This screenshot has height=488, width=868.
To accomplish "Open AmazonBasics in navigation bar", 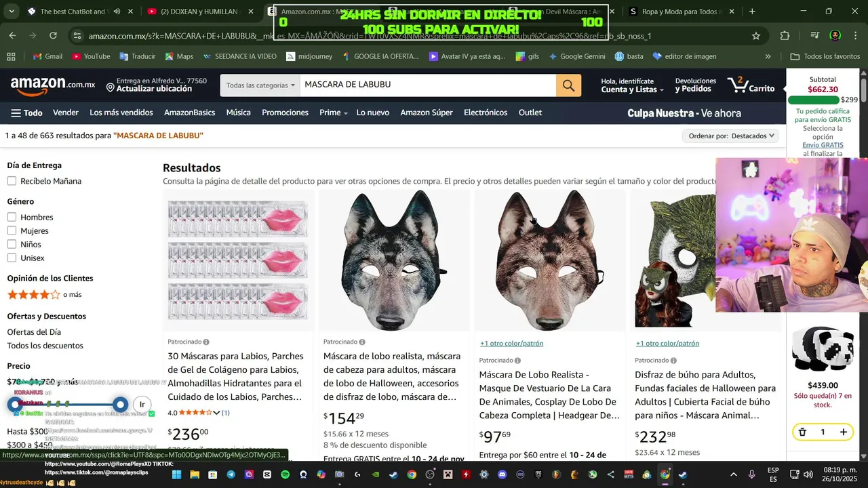I will tap(189, 113).
